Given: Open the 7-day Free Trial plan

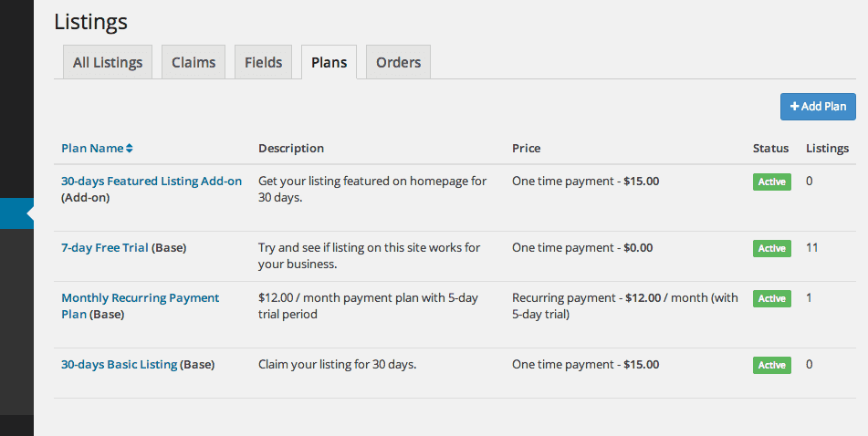Looking at the screenshot, I should point(104,248).
